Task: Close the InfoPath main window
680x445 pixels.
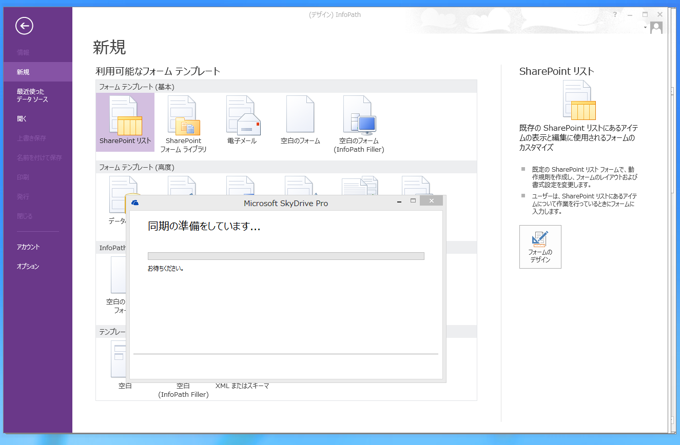Action: 660,14
